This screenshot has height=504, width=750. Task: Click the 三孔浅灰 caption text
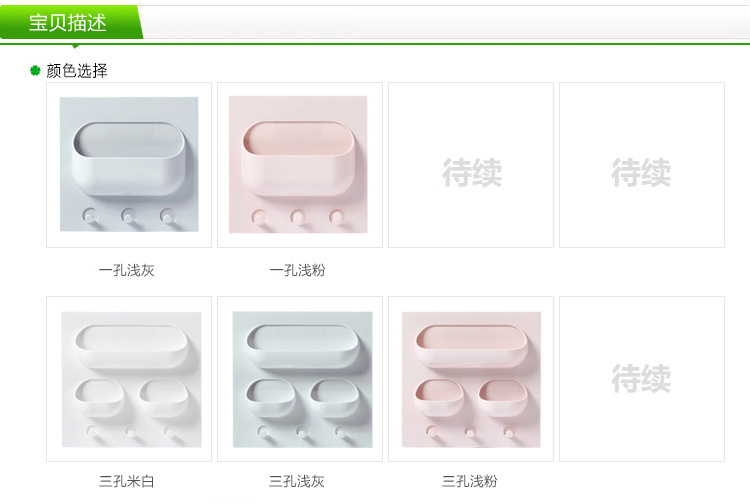[297, 481]
